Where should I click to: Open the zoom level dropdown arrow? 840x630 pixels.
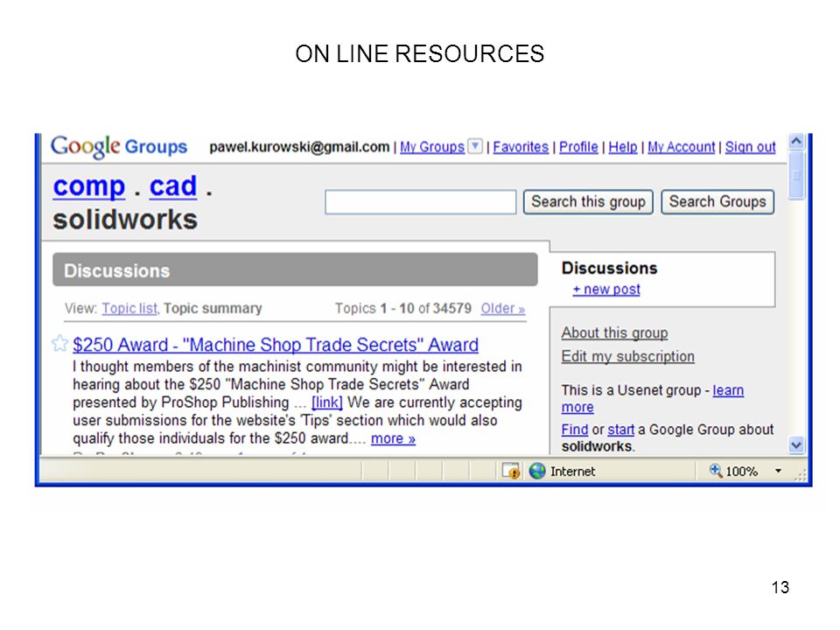779,471
